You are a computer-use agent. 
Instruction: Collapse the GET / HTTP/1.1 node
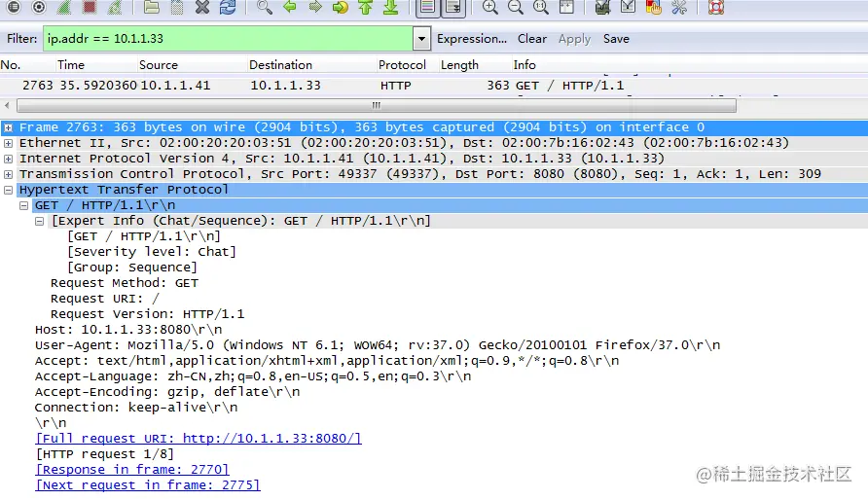[x=23, y=205]
